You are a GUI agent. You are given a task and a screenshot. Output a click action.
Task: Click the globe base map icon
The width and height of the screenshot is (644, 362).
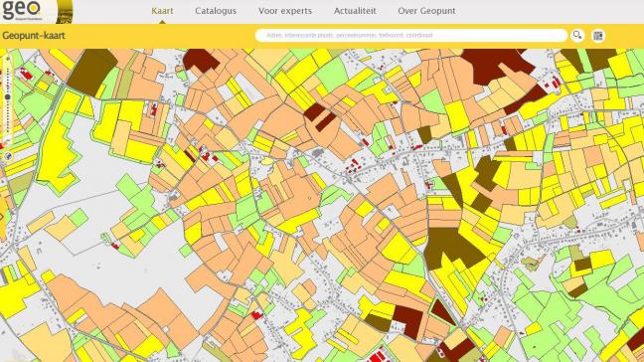(7, 156)
